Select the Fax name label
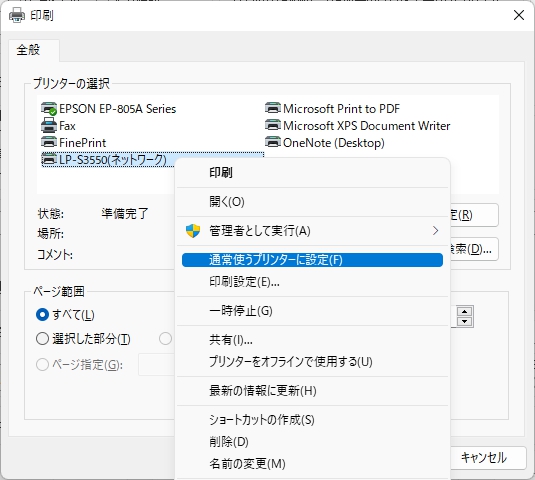Image resolution: width=535 pixels, height=480 pixels. 67,126
